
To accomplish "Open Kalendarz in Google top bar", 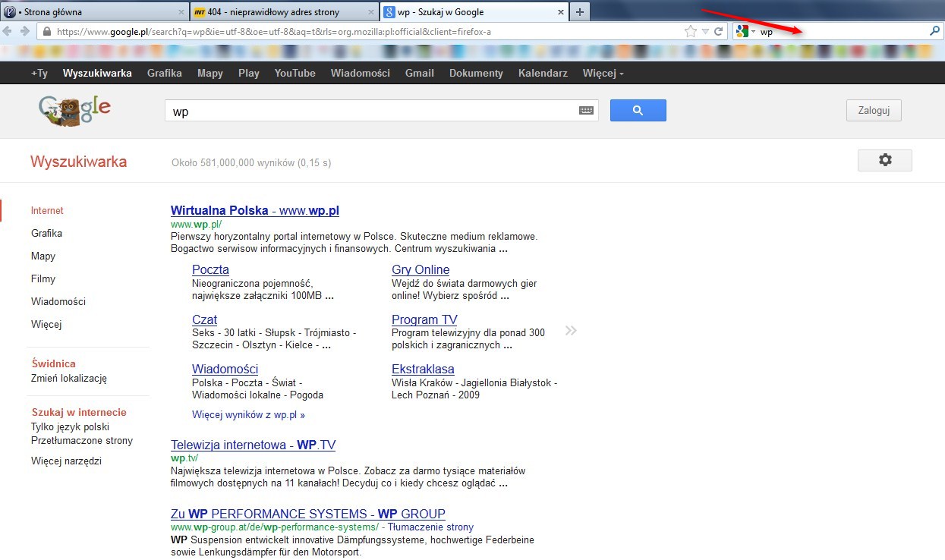I will coord(543,74).
